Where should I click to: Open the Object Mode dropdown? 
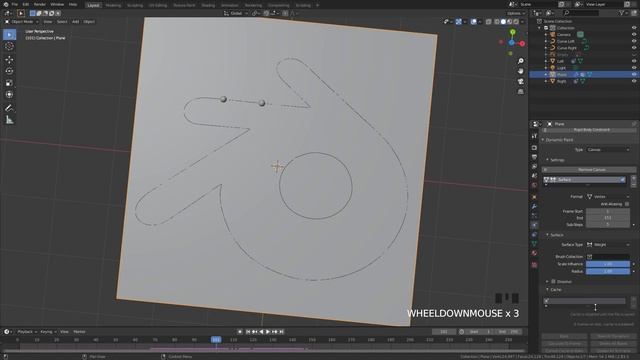(x=21, y=22)
